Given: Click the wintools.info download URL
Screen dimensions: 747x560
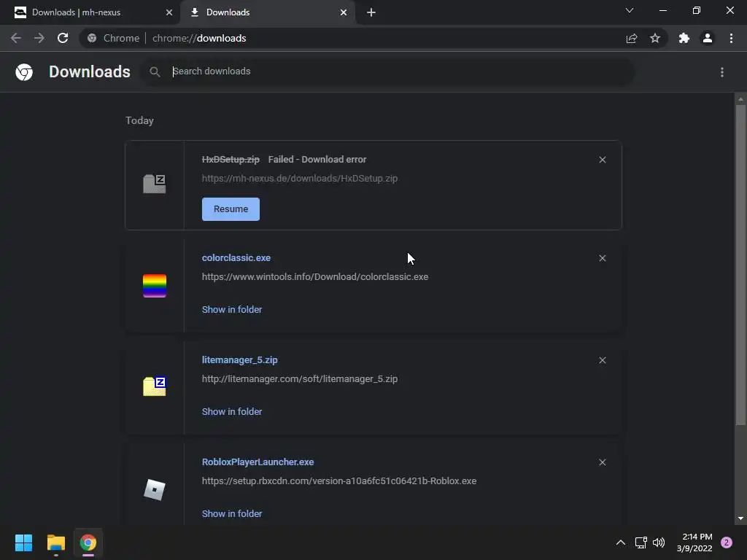Looking at the screenshot, I should pyautogui.click(x=315, y=276).
